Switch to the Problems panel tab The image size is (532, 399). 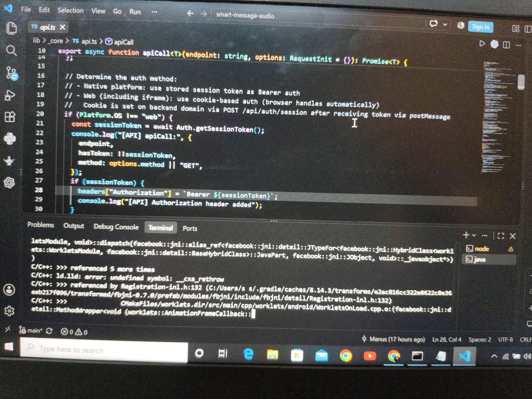(41, 225)
